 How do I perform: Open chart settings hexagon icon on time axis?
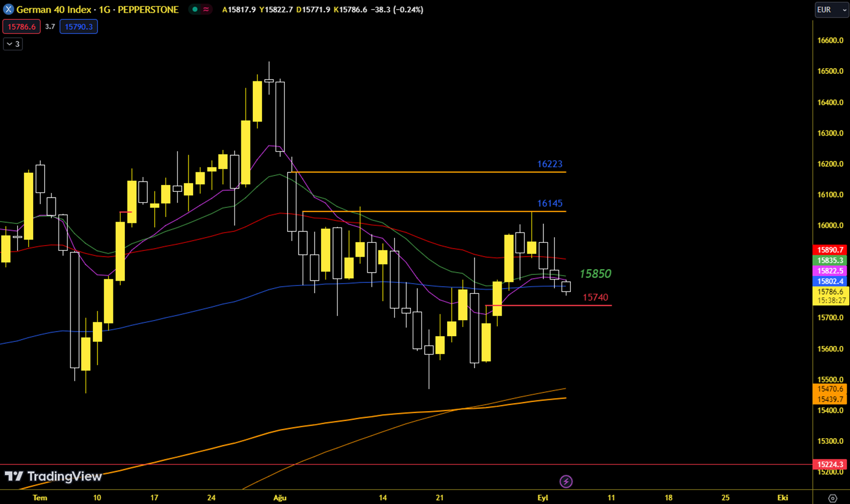(x=832, y=498)
